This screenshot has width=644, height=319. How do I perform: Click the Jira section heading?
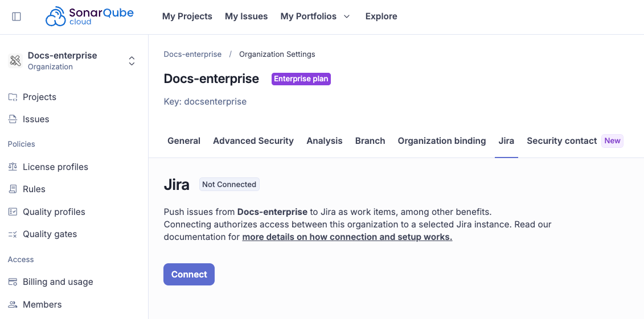click(x=177, y=185)
